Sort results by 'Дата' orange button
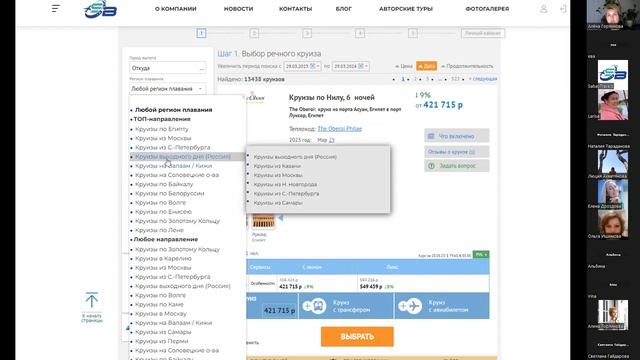The width and height of the screenshot is (640, 360). pyautogui.click(x=427, y=66)
